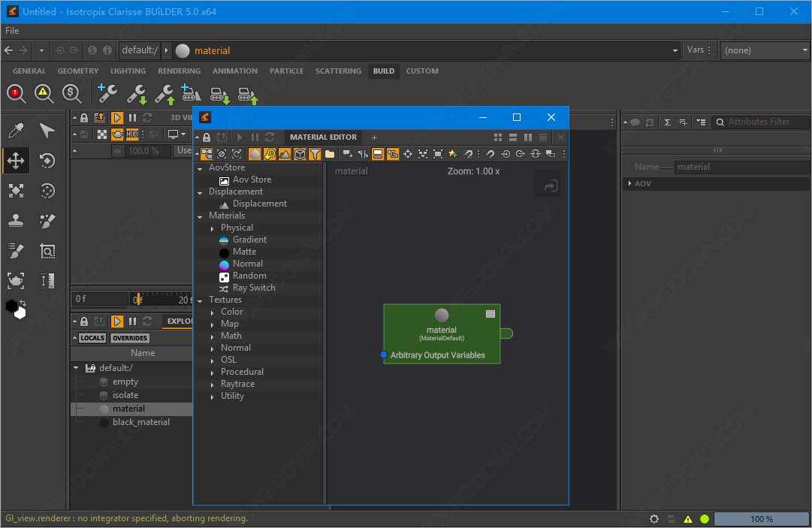The width and height of the screenshot is (812, 528).
Task: Toggle the HUD display in 3D View
Action: point(132,134)
